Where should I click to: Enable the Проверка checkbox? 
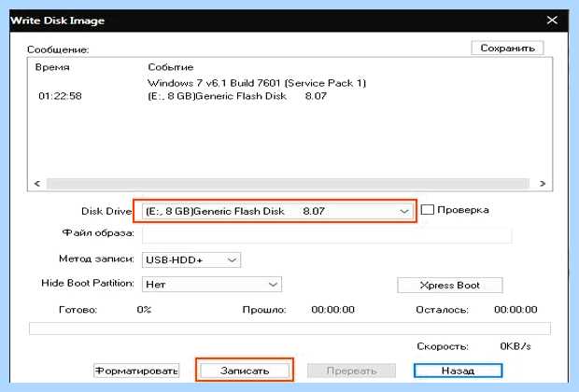(427, 210)
